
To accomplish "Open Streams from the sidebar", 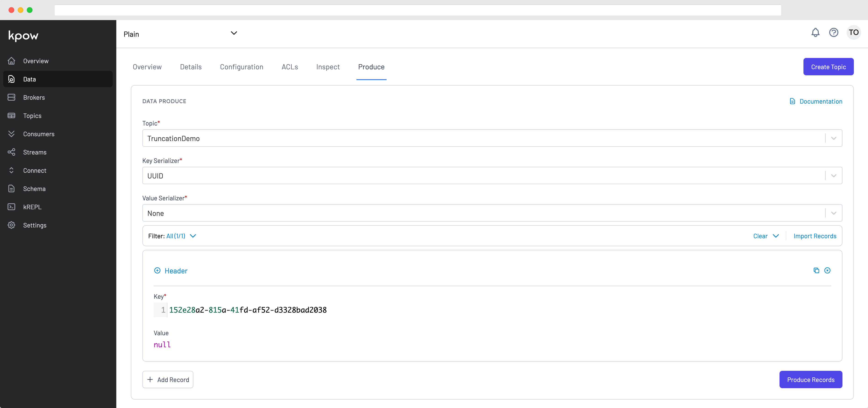I will 35,152.
